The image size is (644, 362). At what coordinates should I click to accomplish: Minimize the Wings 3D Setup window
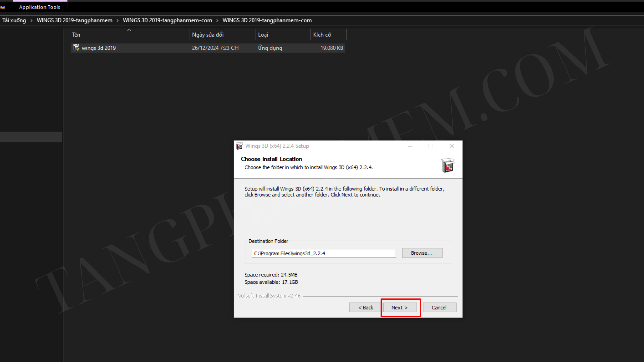click(410, 146)
